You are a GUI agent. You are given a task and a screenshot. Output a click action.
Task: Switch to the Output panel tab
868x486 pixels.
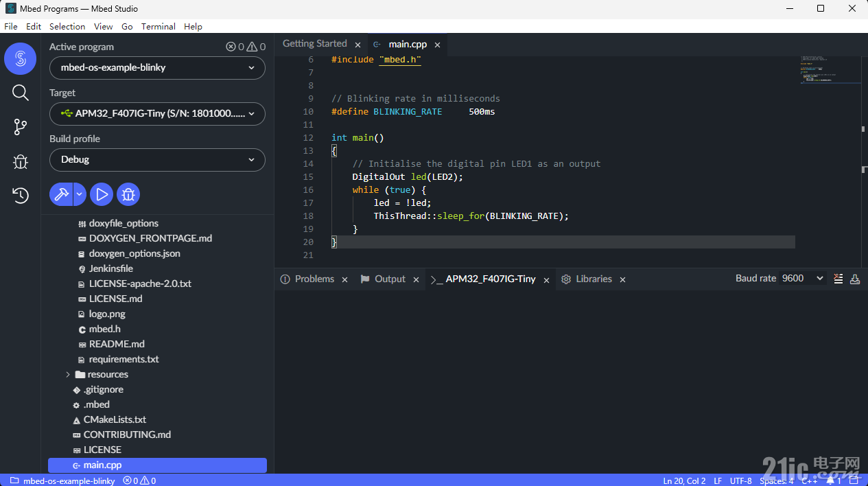(390, 279)
